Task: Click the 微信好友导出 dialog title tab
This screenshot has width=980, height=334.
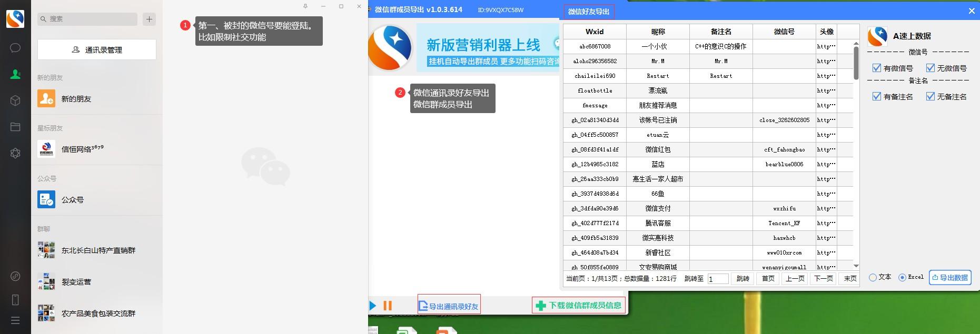Action: tap(589, 12)
